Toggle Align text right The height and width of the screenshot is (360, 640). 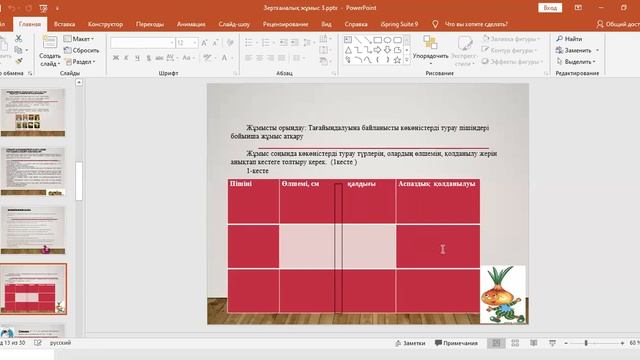pyautogui.click(x=270, y=58)
